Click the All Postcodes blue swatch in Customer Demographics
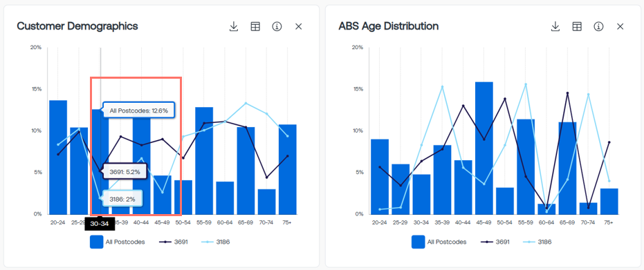Viewport: 644px width, 270px height. [x=97, y=242]
